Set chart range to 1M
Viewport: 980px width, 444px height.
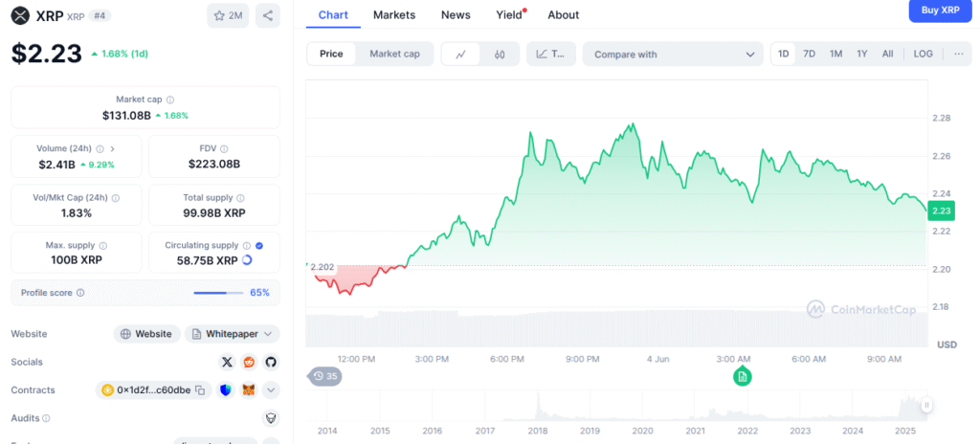click(x=835, y=54)
